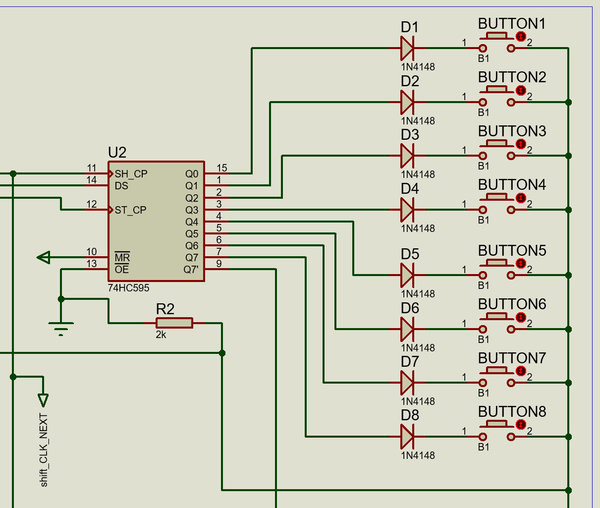Click the 1N4148 value under D1
This screenshot has width=600, height=508.
(x=418, y=67)
